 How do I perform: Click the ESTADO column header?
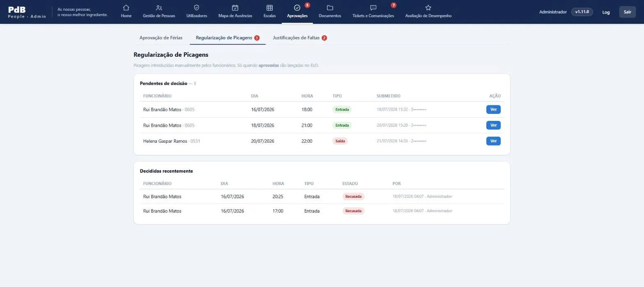click(x=350, y=183)
